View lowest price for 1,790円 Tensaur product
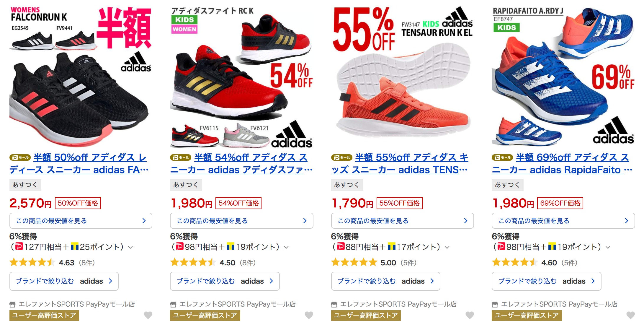The width and height of the screenshot is (644, 335). point(403,221)
